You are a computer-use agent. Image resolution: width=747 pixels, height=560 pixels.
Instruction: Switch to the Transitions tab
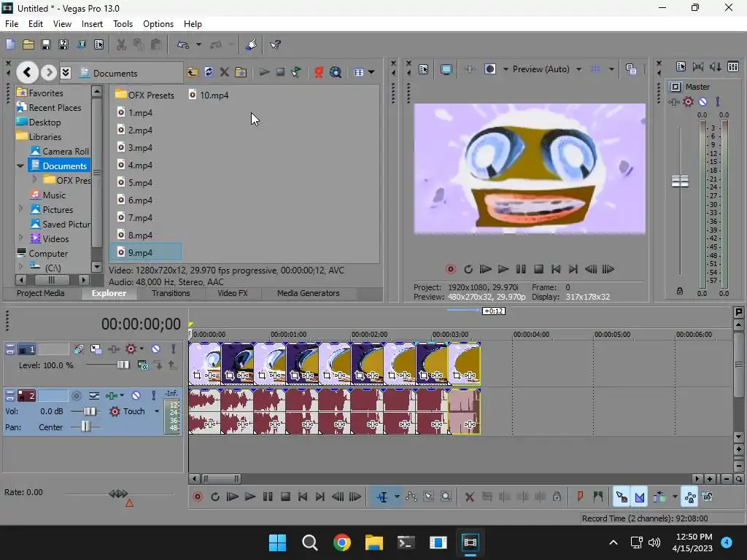tap(171, 293)
